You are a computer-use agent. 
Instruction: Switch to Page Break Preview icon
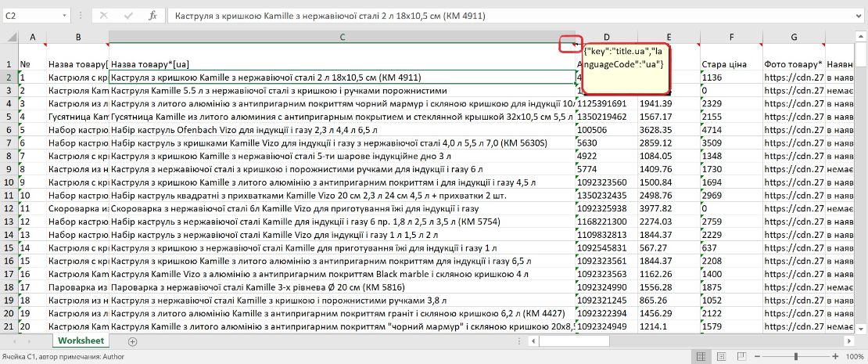(x=743, y=357)
